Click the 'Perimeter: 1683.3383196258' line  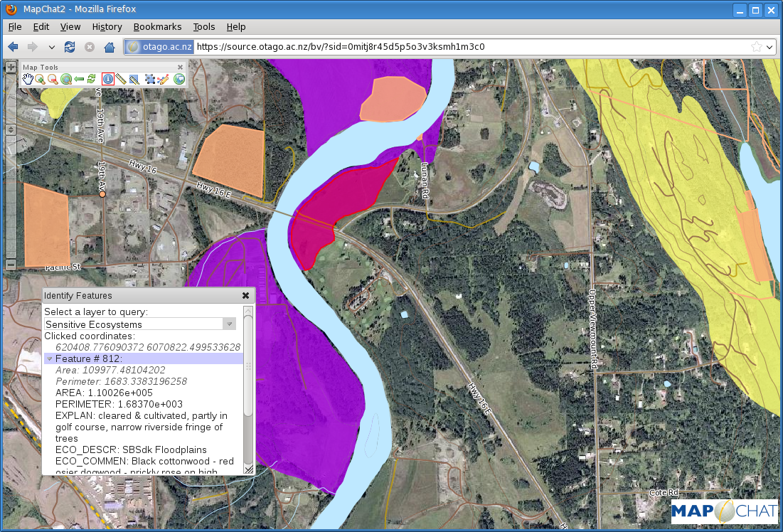coord(122,382)
